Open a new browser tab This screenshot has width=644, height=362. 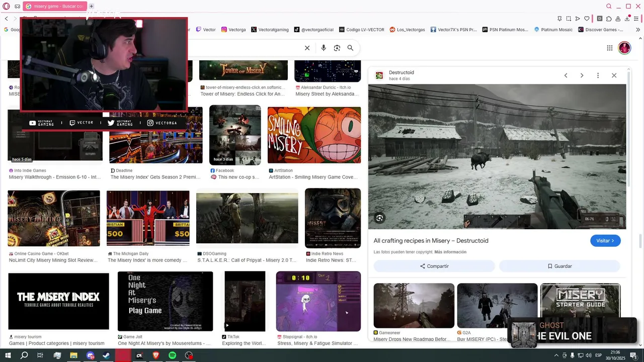91,7
